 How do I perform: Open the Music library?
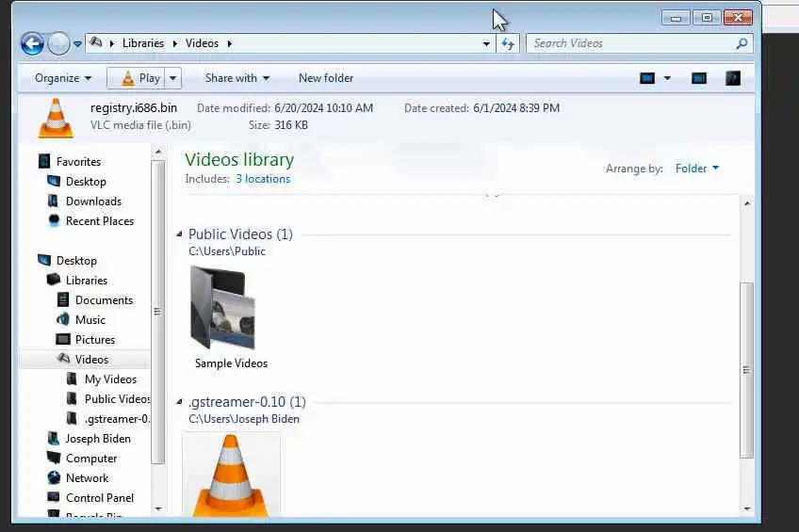(90, 320)
